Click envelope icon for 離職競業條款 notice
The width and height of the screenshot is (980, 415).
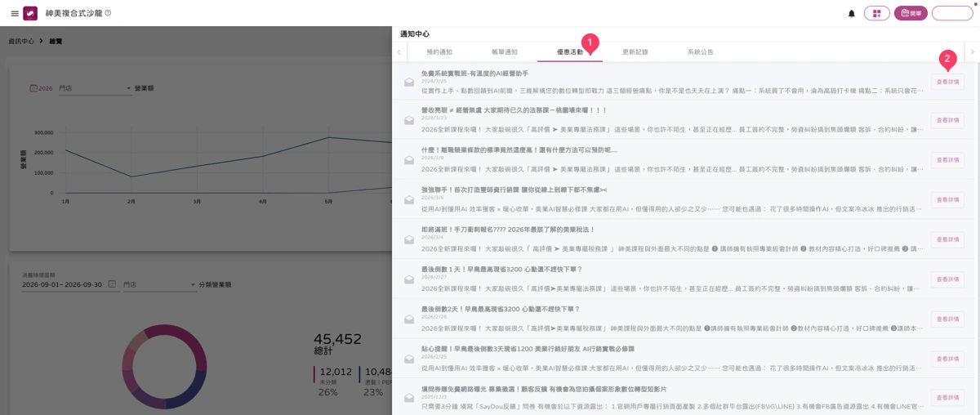click(409, 160)
